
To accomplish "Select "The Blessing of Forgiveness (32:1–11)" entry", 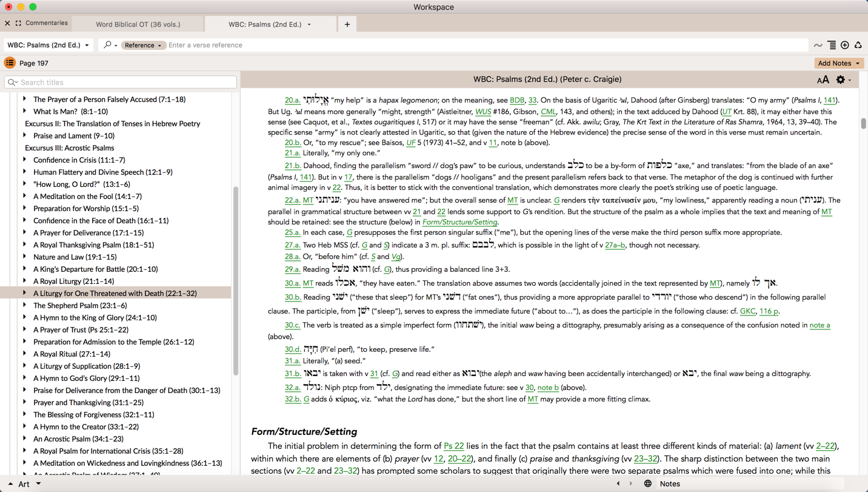I will (94, 414).
